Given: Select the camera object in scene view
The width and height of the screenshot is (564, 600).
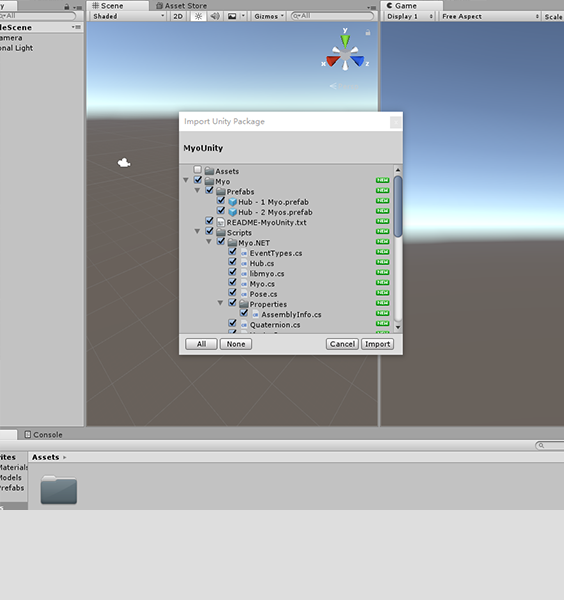Looking at the screenshot, I should (124, 163).
